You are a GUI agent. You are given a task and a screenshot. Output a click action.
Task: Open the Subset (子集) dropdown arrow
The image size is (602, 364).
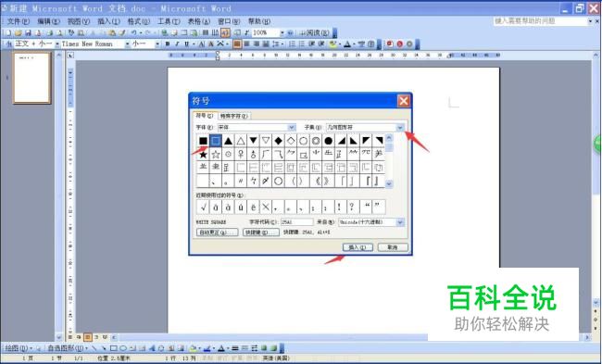(400, 127)
